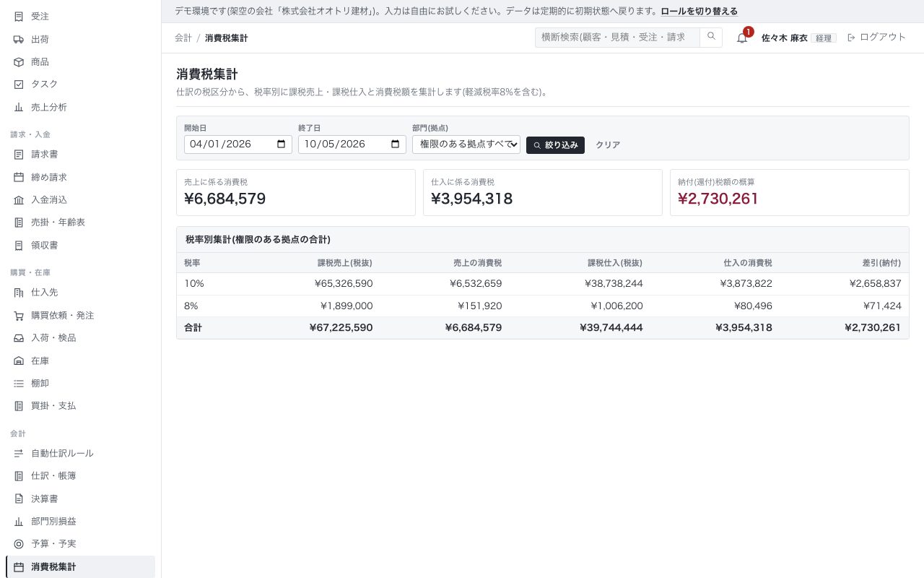Click the 出荷 truck icon

(19, 39)
